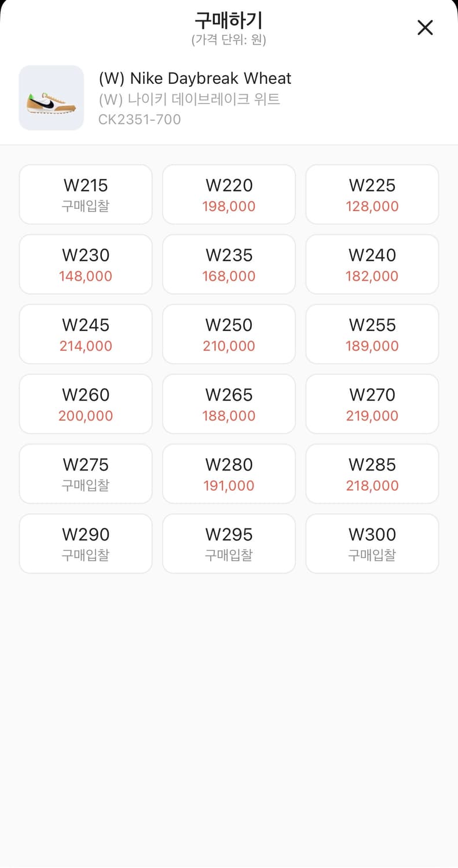This screenshot has width=458, height=868.
Task: Choose size W270 priced 219,000
Action: tap(372, 404)
